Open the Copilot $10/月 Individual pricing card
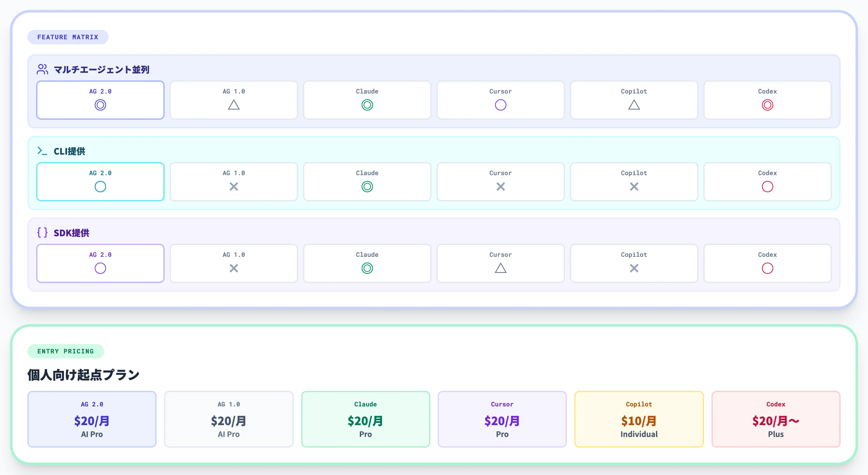Viewport: 868px width, 475px height. (x=639, y=419)
